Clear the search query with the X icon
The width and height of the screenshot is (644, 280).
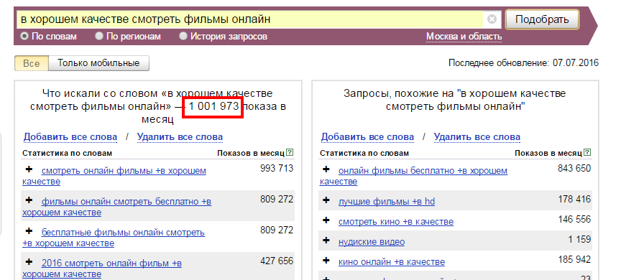click(492, 19)
